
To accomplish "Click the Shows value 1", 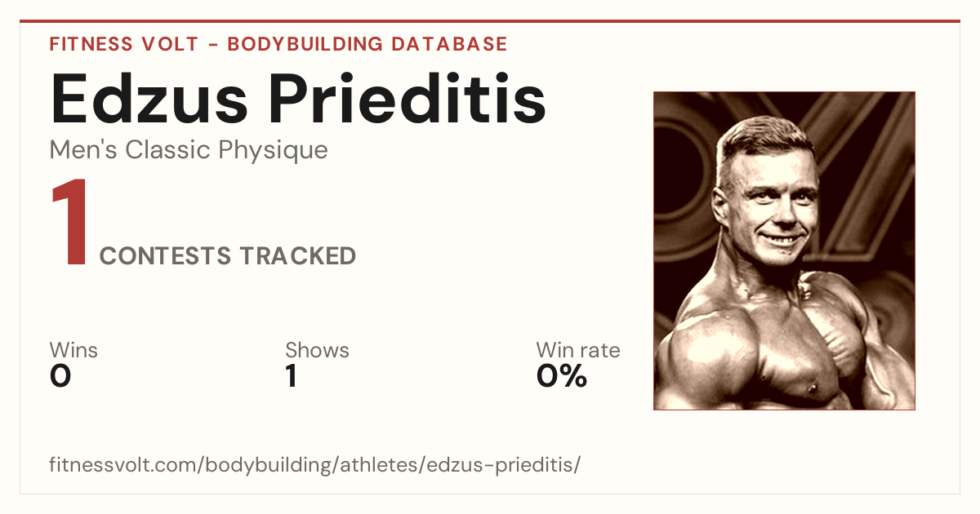I will click(x=292, y=376).
